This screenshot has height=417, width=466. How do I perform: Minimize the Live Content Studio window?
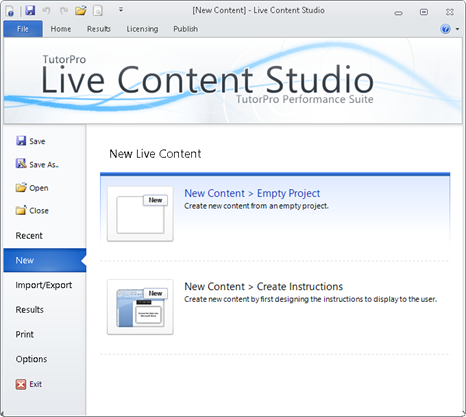(x=399, y=13)
